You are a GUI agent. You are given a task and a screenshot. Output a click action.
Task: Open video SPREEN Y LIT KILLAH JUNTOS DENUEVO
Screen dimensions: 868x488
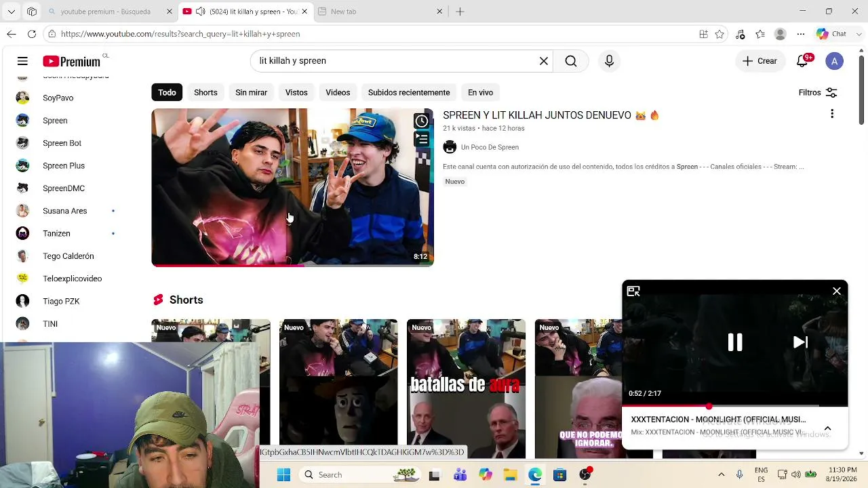pos(551,115)
